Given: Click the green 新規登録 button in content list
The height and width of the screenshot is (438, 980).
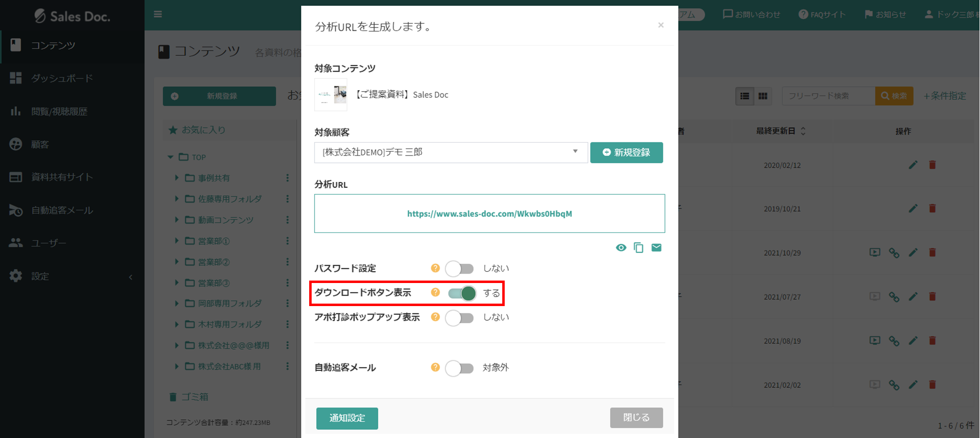Looking at the screenshot, I should [219, 96].
